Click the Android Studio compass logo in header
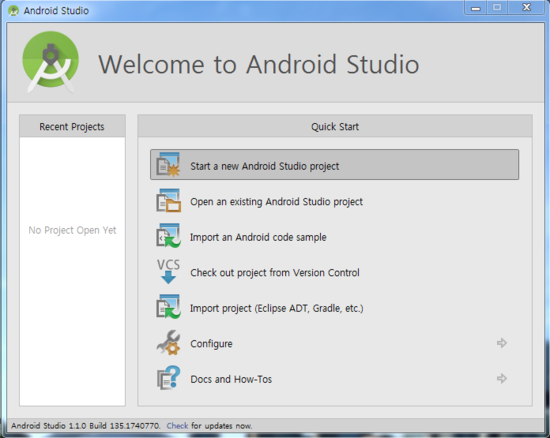This screenshot has width=550, height=438. pyautogui.click(x=51, y=62)
